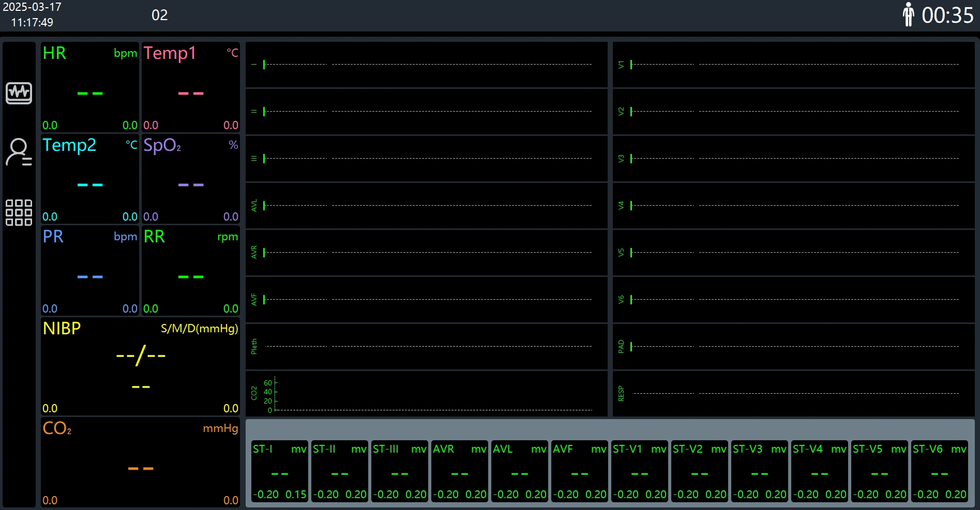
Task: Click the RESP waveform channel
Action: coord(794,394)
